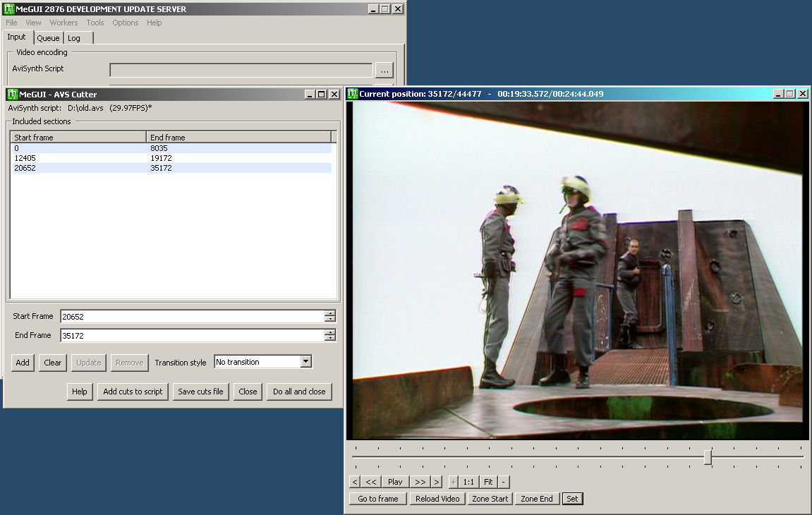812x515 pixels.
Task: Click the Update button
Action: tap(89, 363)
